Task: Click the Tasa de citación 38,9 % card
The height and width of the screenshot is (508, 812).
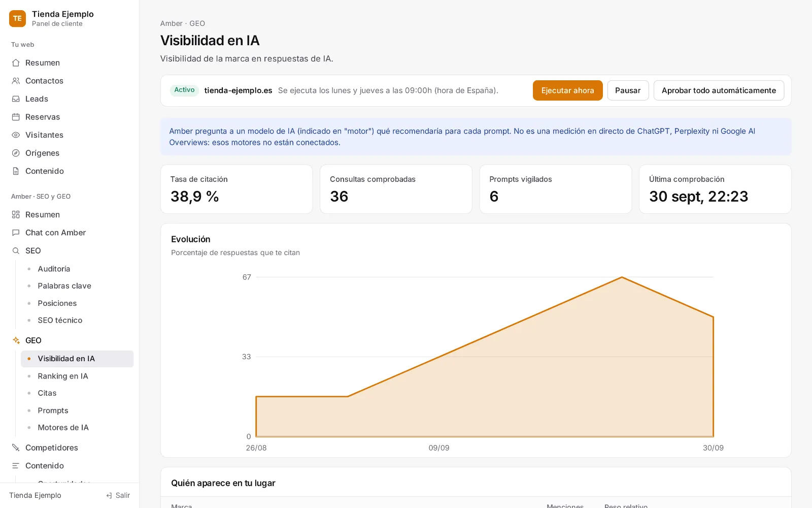Action: [x=236, y=189]
